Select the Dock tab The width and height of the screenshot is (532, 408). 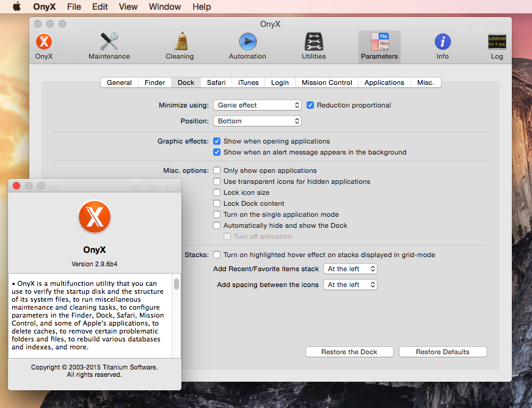(186, 82)
